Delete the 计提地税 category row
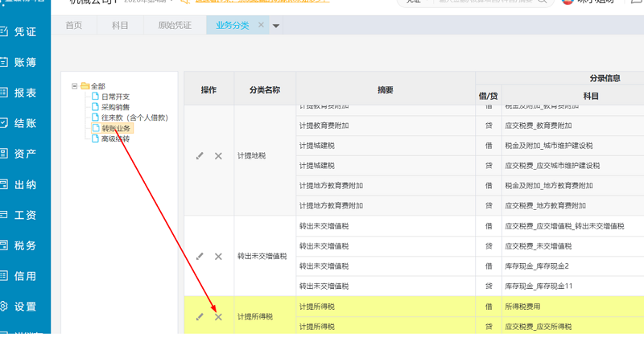The image size is (644, 338). coord(218,155)
